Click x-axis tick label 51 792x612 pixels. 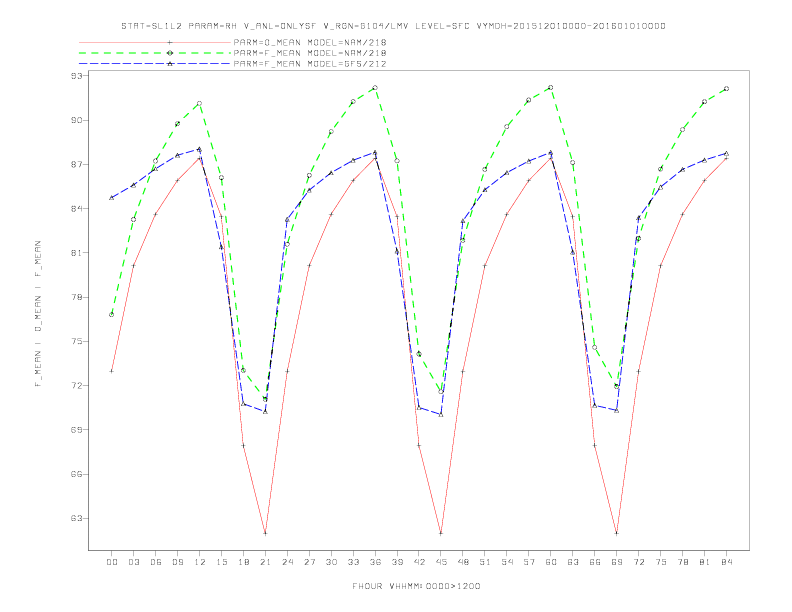(x=485, y=562)
